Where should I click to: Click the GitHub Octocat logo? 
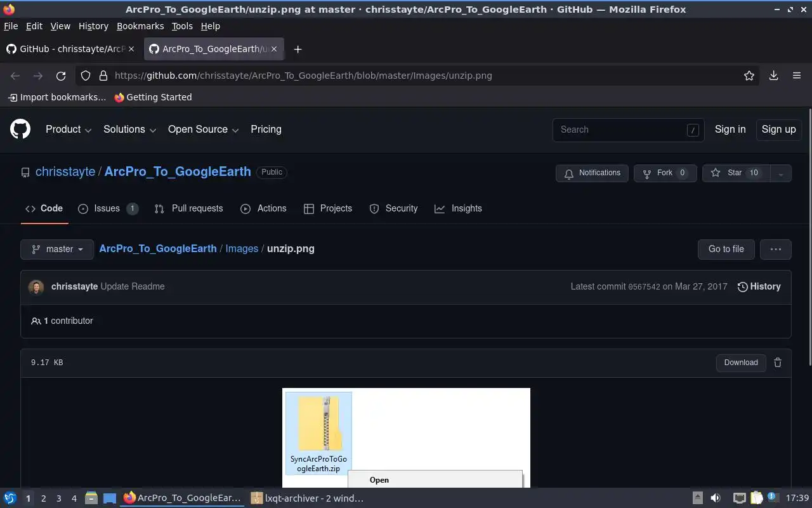20,130
